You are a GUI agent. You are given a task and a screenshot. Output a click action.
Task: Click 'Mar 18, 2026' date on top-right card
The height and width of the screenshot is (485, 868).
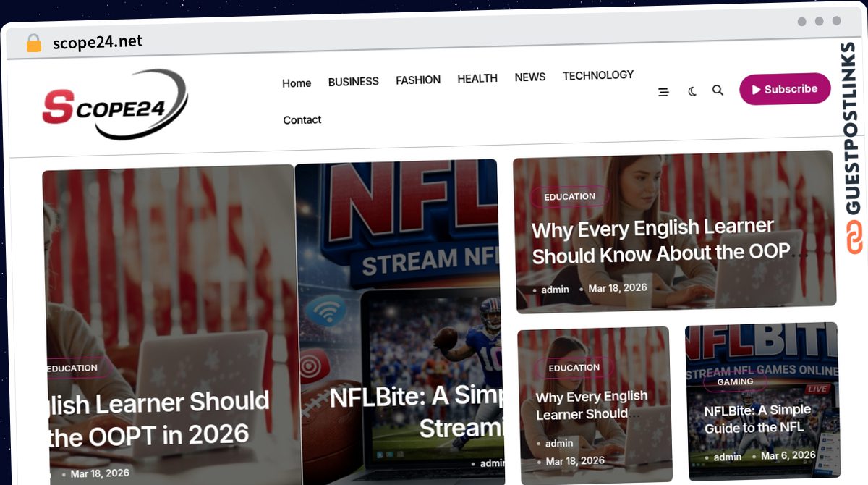point(618,288)
